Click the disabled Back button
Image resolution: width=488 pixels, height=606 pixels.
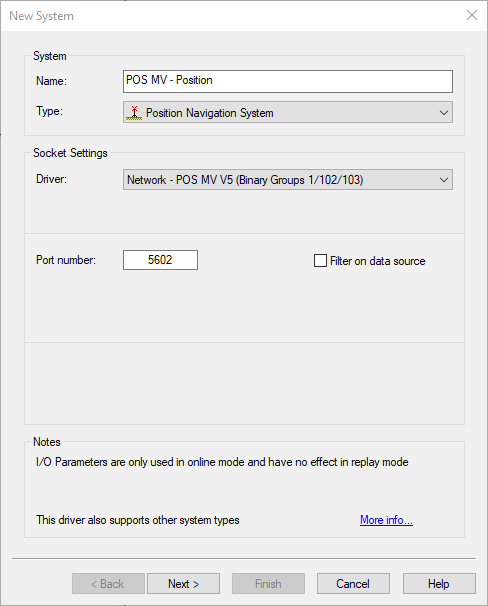click(108, 584)
